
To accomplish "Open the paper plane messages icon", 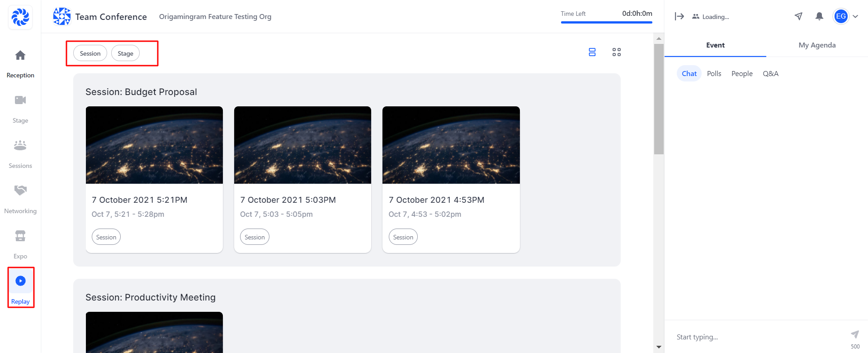I will click(x=799, y=16).
